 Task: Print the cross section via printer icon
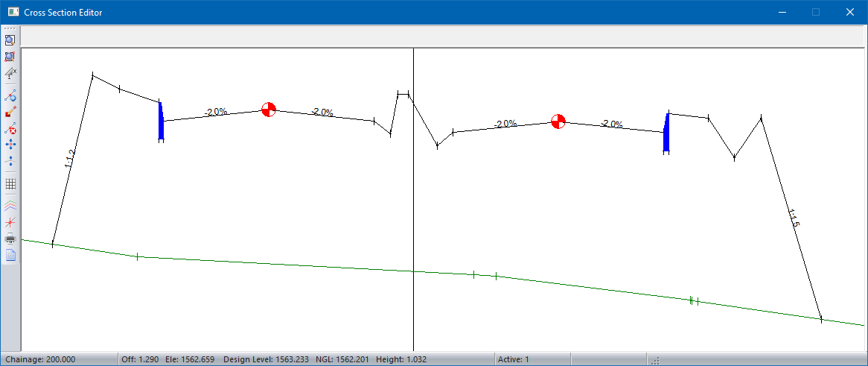point(10,239)
